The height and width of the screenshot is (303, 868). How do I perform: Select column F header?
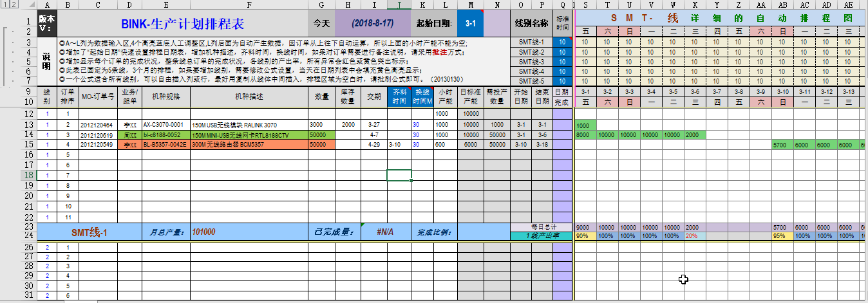click(249, 5)
